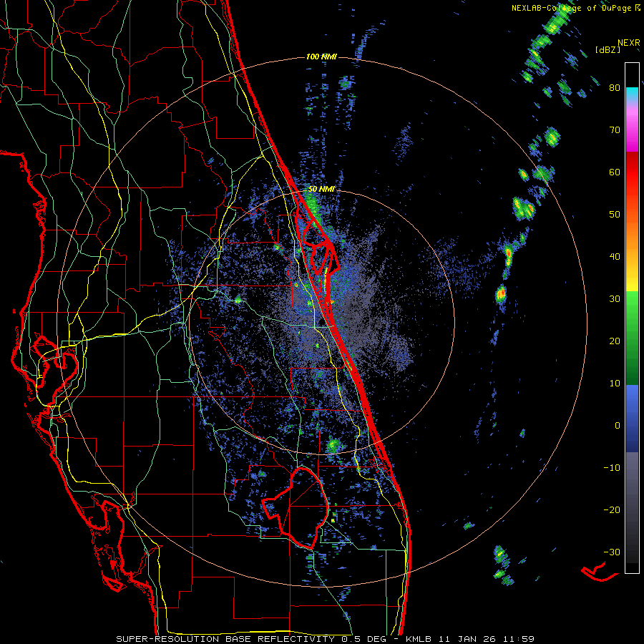The image size is (644, 644).
Task: Click the 20 value on dBZ scale
Action: 615,341
